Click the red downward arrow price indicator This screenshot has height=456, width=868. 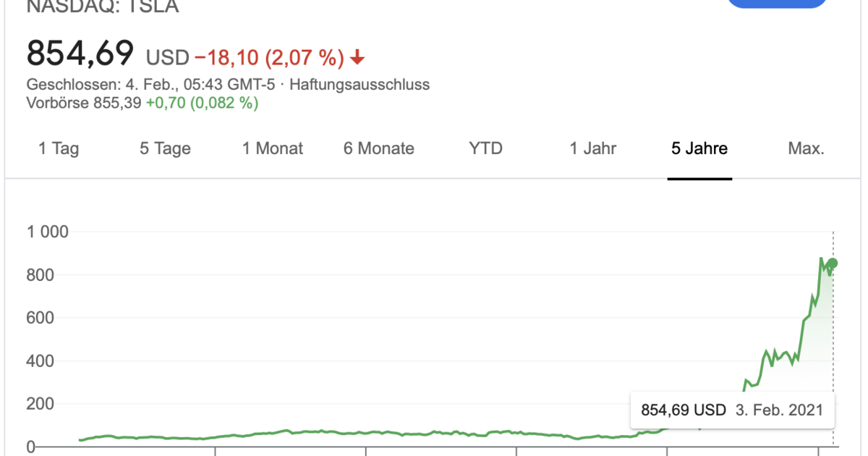(357, 56)
